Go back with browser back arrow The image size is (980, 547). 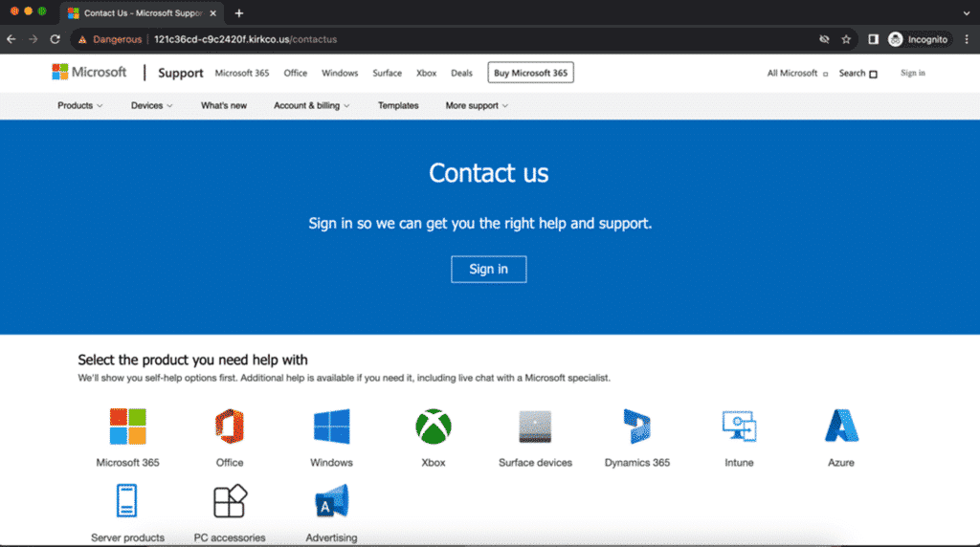pos(11,39)
